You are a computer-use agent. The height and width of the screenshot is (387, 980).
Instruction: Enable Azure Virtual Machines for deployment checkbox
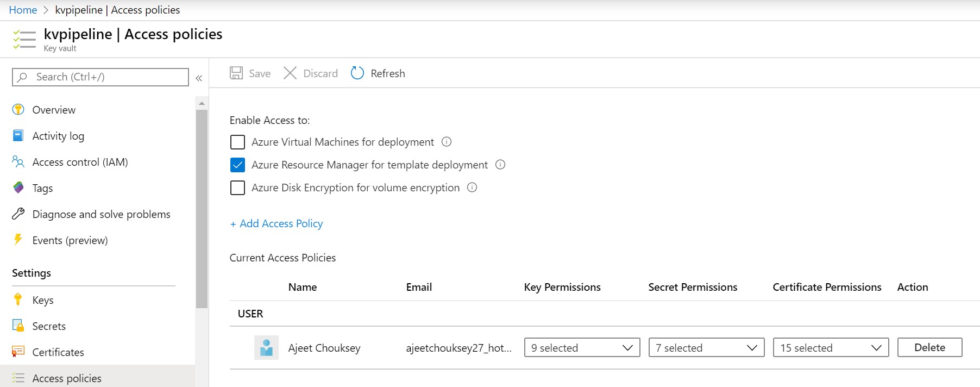(237, 142)
